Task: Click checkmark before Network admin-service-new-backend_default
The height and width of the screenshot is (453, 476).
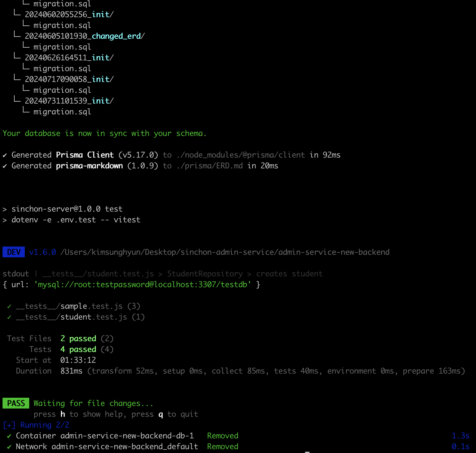Action: (9, 447)
